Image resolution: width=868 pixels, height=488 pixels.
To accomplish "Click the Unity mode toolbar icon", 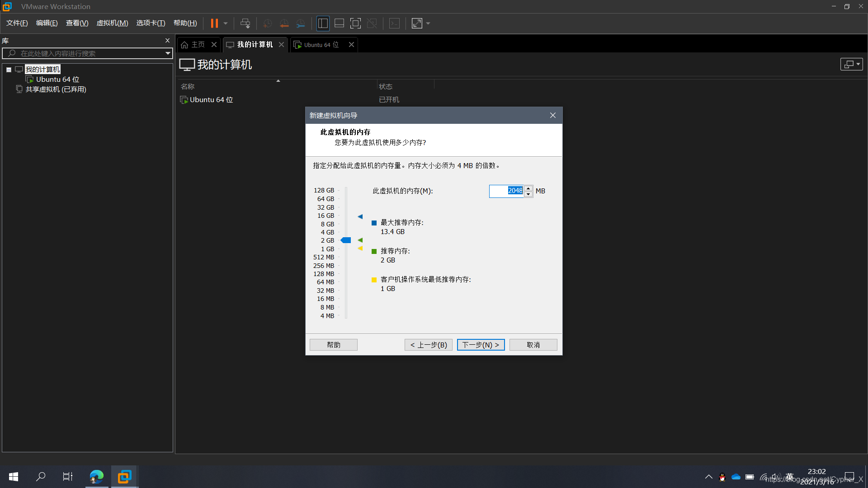I will 372,23.
